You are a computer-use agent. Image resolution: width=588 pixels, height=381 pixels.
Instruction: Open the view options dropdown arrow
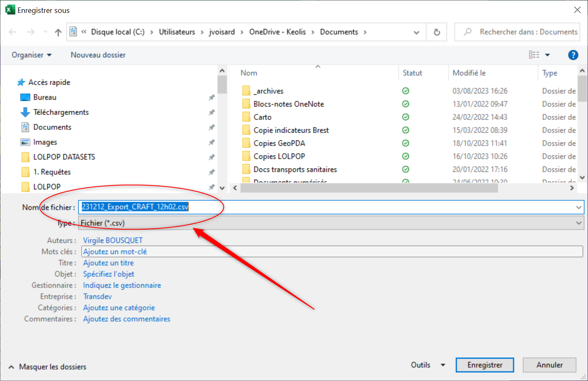click(x=547, y=55)
